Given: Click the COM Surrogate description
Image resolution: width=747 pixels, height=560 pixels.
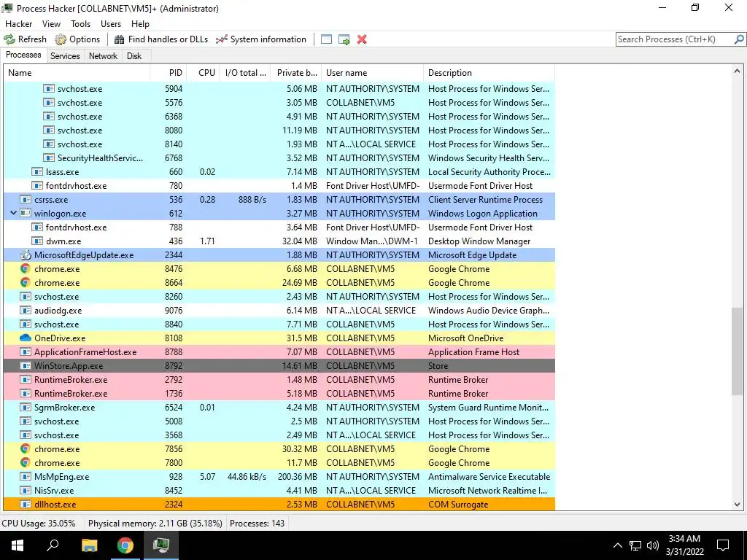Looking at the screenshot, I should click(x=458, y=505).
